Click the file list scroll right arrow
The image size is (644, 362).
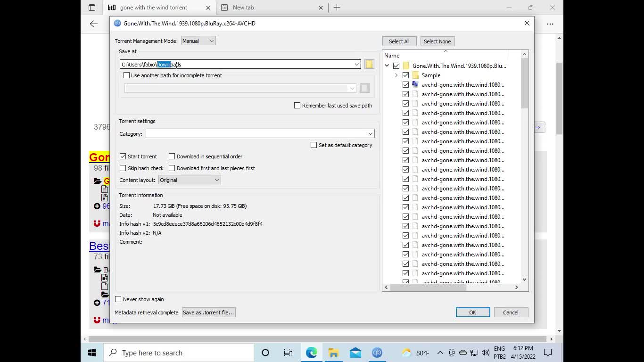pyautogui.click(x=516, y=287)
